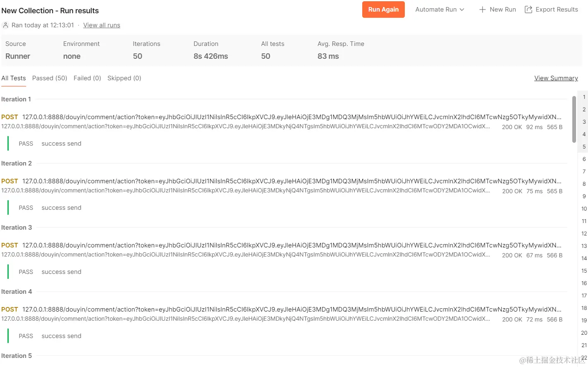Click the 83 ms average response time
588x367 pixels.
coord(328,56)
